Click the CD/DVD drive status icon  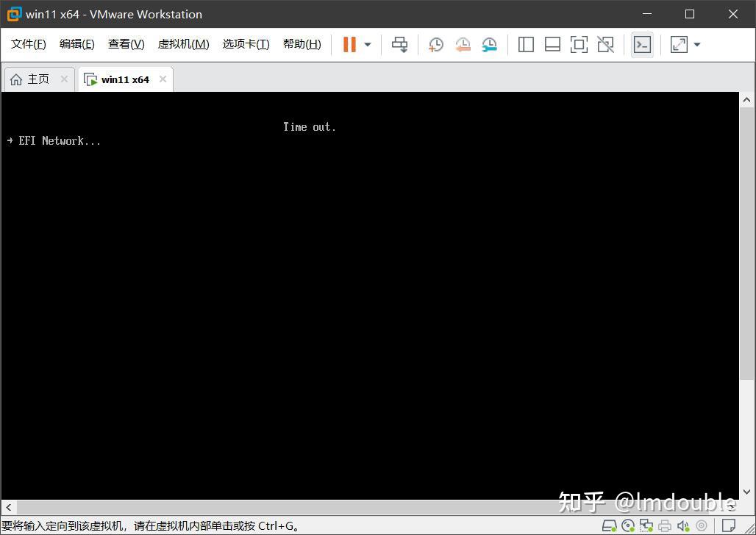click(628, 525)
